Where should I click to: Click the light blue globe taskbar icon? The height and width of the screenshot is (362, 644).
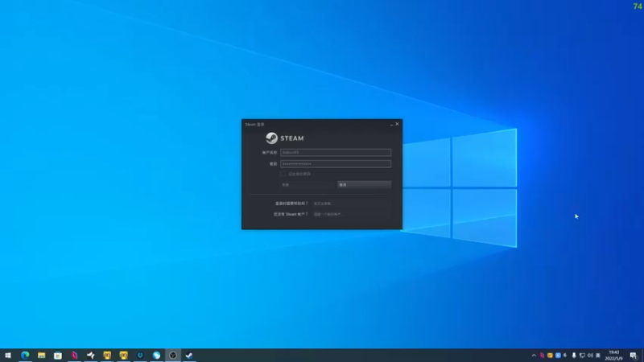pos(156,356)
